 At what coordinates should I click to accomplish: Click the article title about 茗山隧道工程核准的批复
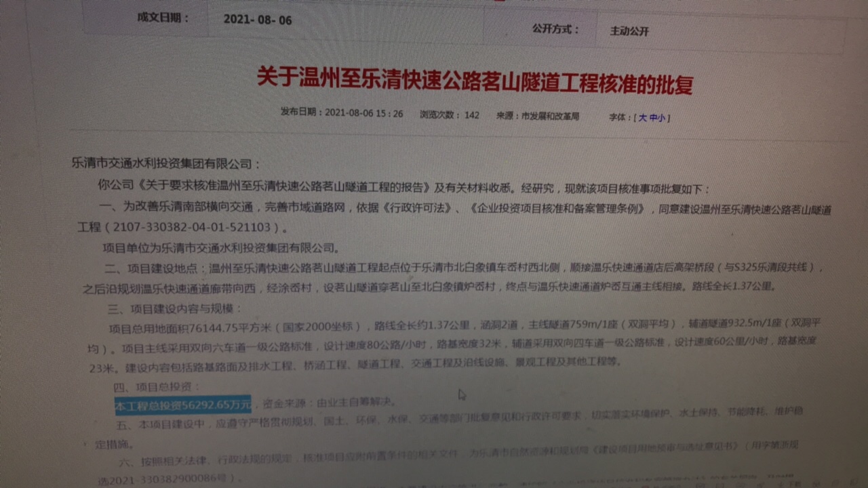click(x=475, y=81)
